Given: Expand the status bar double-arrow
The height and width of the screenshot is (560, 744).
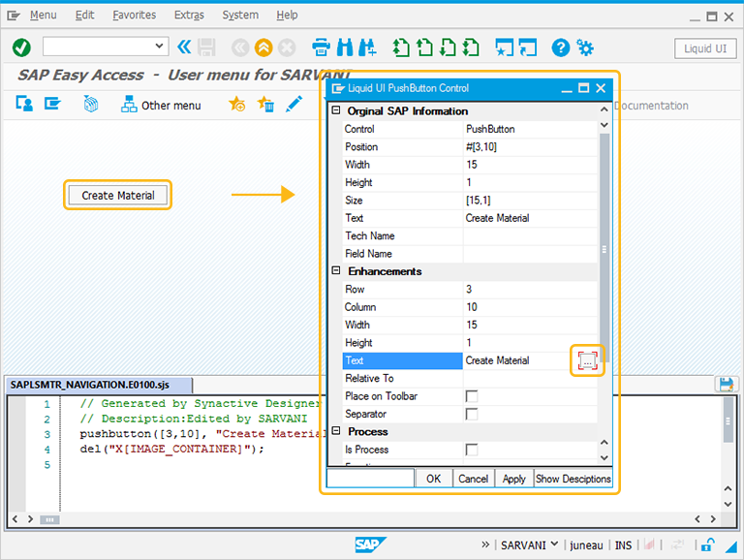Looking at the screenshot, I should pyautogui.click(x=485, y=544).
